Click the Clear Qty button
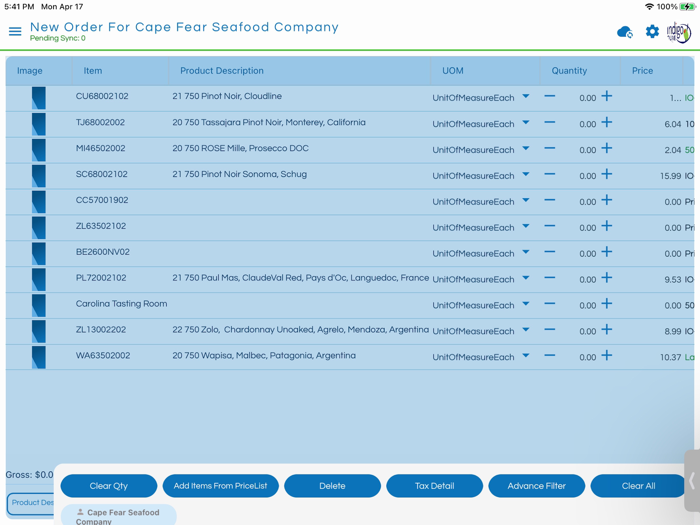This screenshot has width=700, height=525. pos(108,486)
